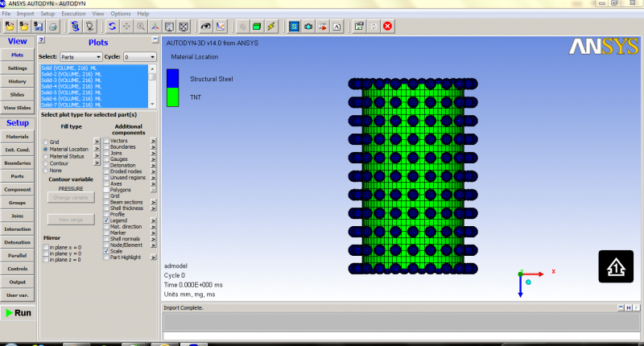
Task: Click the text annotation A icon
Action: pos(336,27)
